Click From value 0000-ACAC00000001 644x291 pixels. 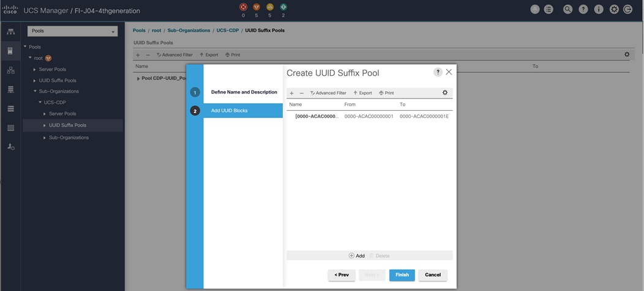pyautogui.click(x=369, y=116)
